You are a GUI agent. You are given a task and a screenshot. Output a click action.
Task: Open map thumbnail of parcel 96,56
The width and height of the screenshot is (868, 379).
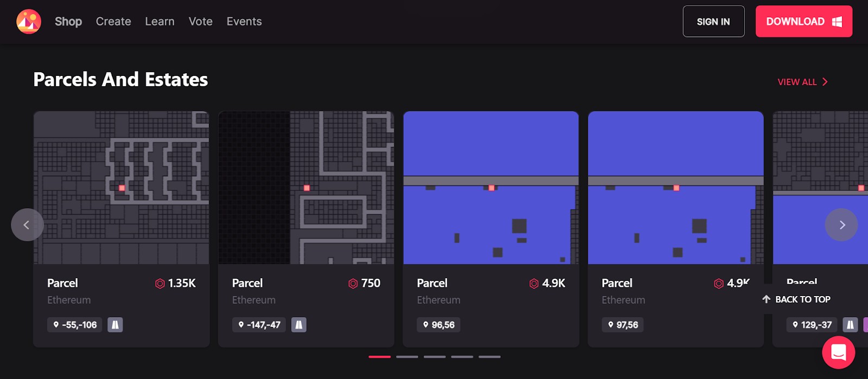click(x=491, y=188)
